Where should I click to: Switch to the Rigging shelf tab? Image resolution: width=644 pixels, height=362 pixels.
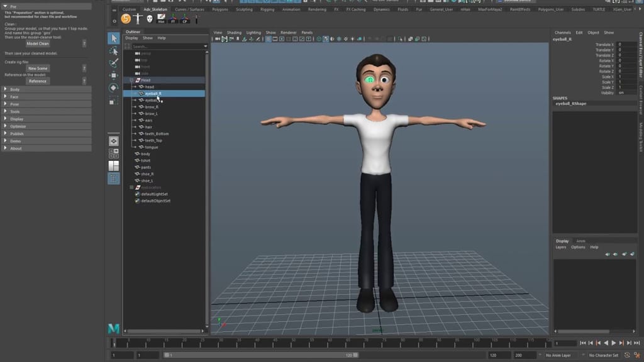267,9
